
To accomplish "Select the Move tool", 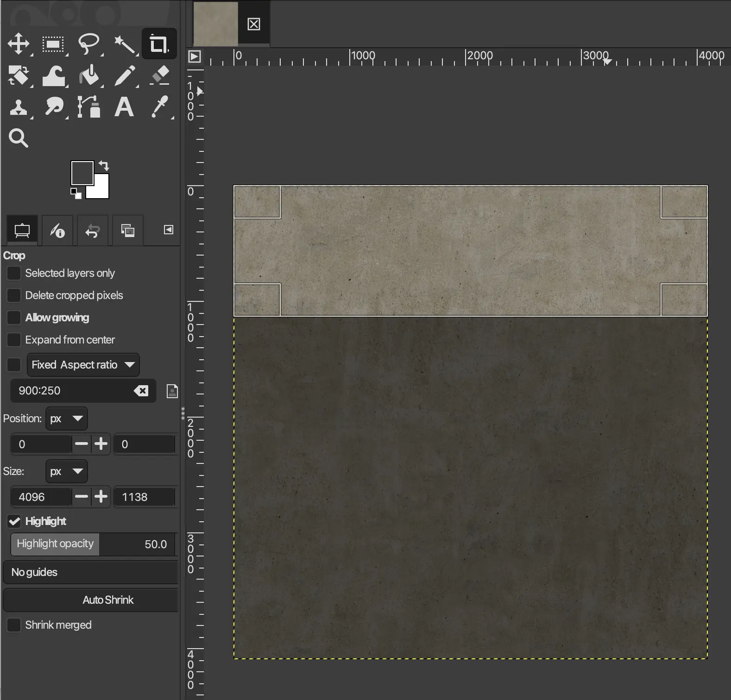I will (19, 44).
